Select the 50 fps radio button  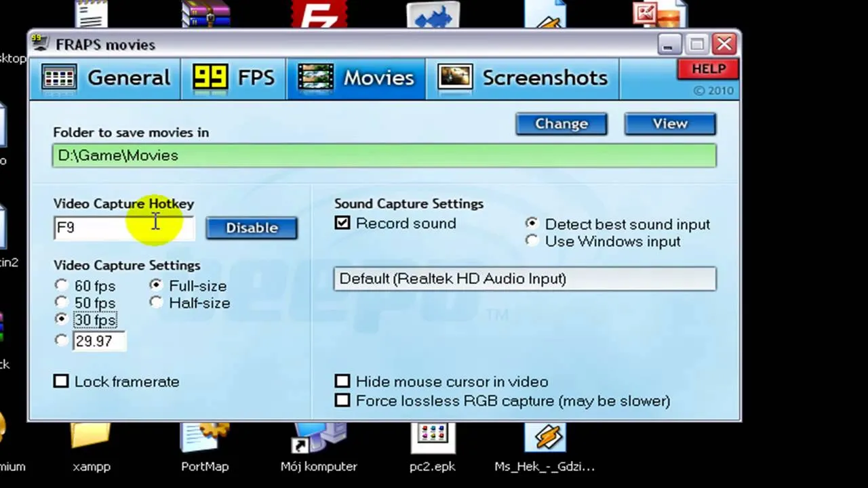tap(62, 302)
